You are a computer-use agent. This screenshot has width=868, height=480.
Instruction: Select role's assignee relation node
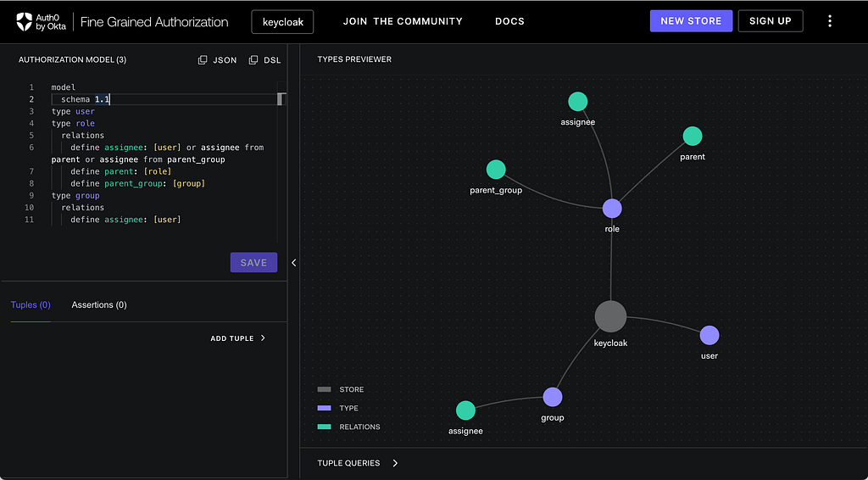578,101
